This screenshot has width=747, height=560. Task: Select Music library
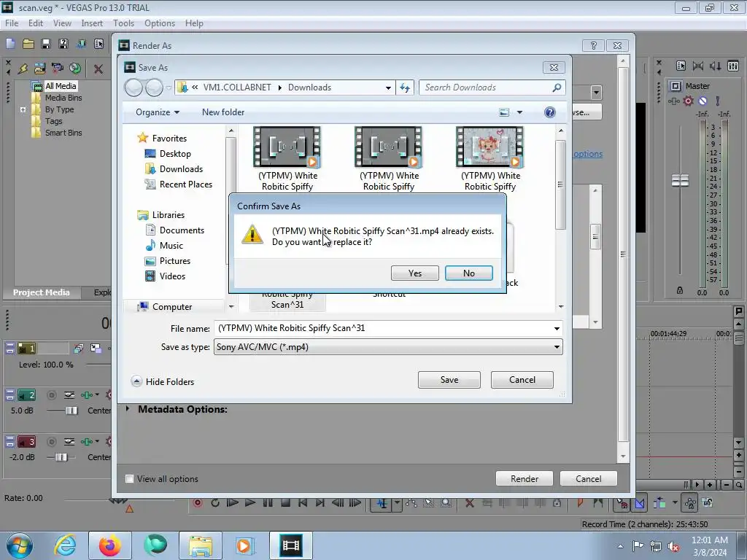(171, 246)
